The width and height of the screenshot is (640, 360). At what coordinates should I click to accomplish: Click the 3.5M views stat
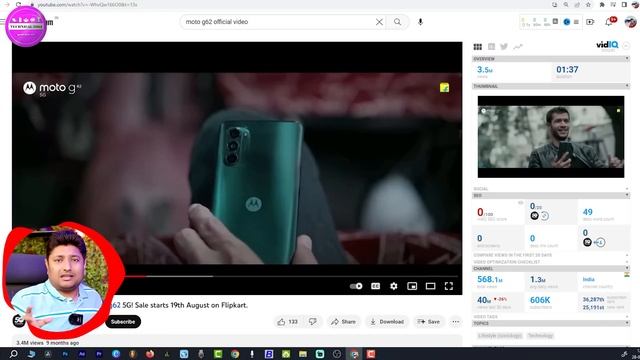[484, 70]
